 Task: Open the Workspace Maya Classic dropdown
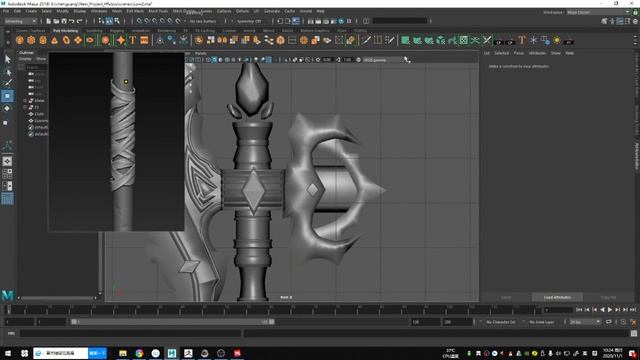(x=598, y=12)
